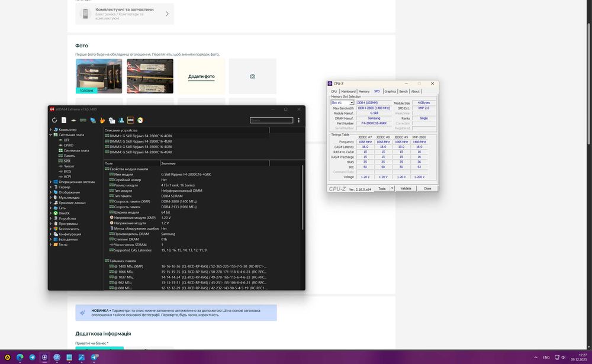This screenshot has width=592, height=364.
Task: Expand the Сервер tree node
Action: point(50,187)
